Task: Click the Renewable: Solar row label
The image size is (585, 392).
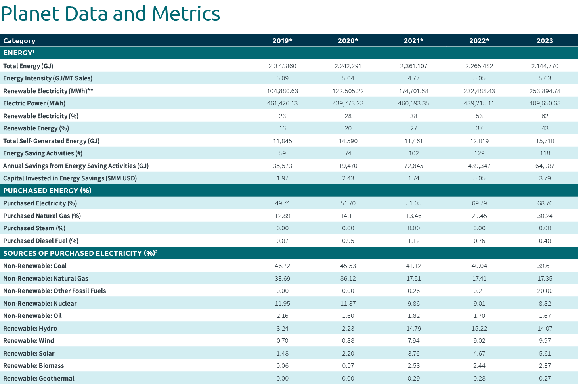Action: point(29,353)
